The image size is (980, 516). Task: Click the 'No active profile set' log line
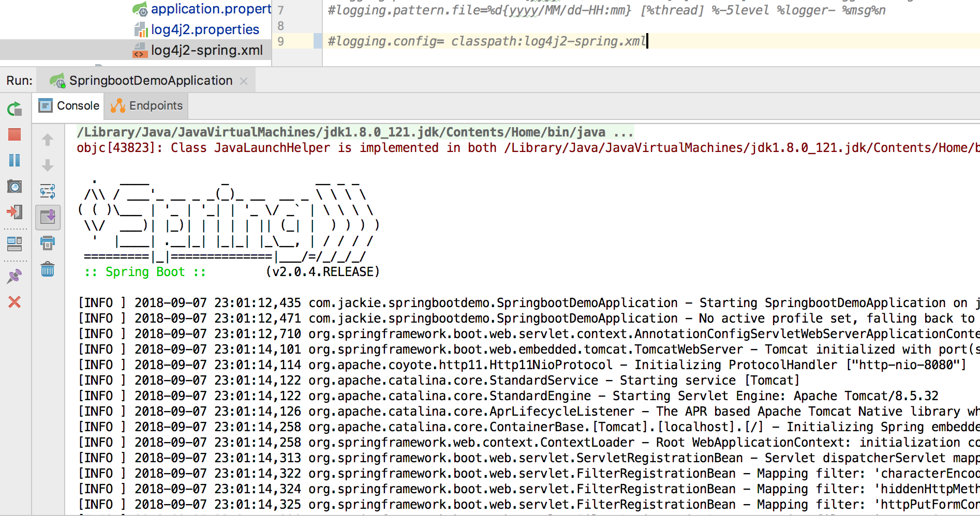529,318
